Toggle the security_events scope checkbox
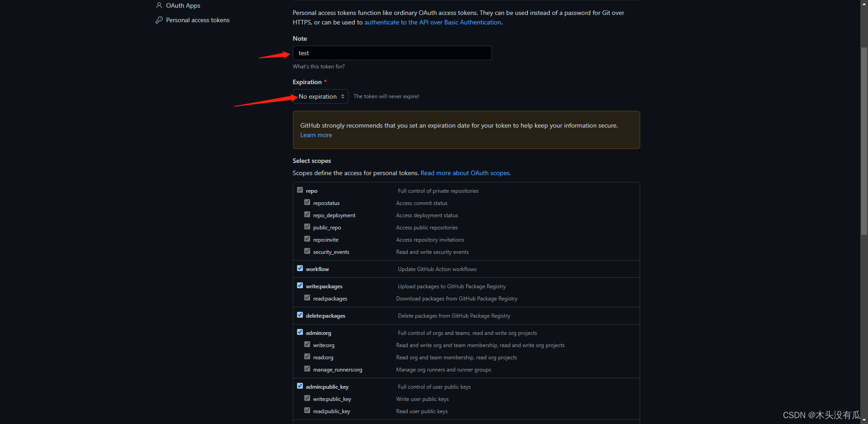 (307, 250)
